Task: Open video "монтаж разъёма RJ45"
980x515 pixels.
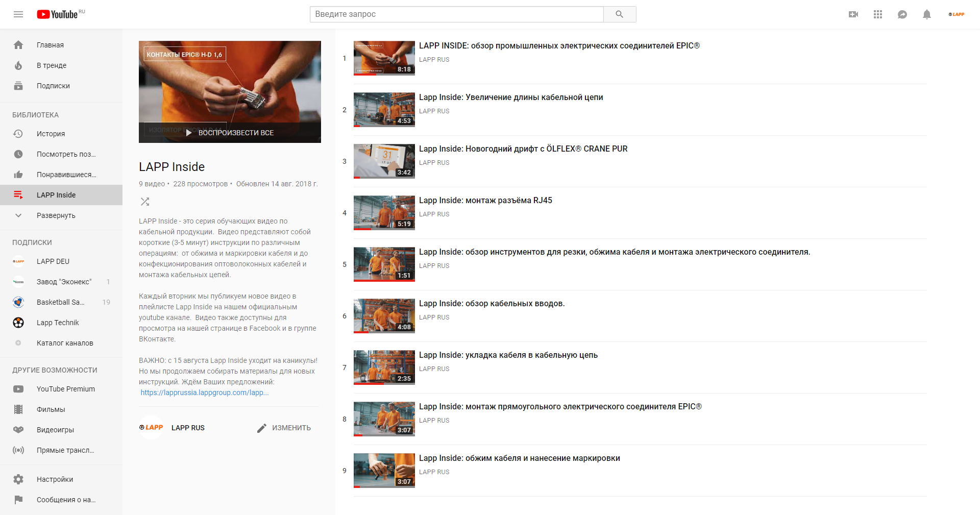Action: [485, 200]
